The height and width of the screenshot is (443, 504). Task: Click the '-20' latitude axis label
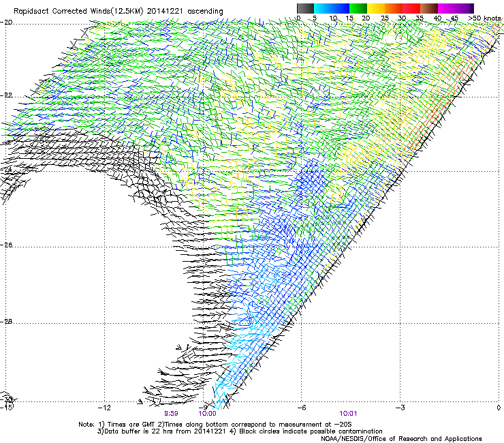(6, 22)
